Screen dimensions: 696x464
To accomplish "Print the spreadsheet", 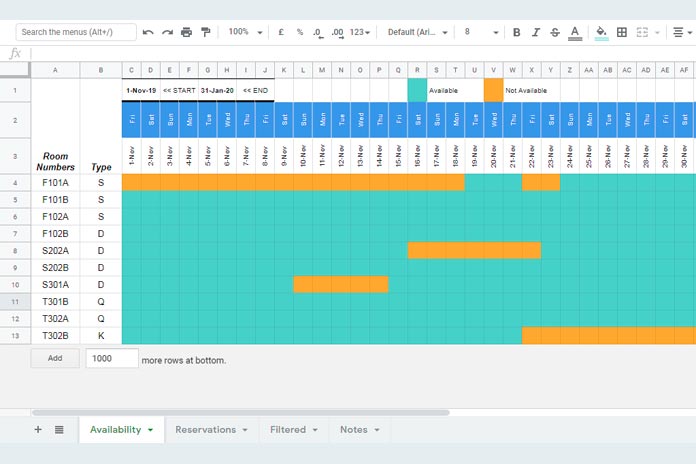I will click(186, 32).
